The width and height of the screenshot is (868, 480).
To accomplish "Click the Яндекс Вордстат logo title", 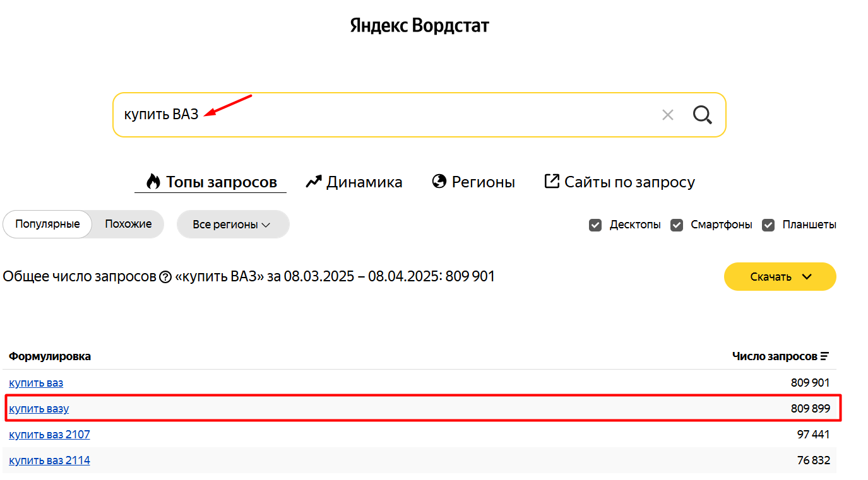I will pos(420,26).
